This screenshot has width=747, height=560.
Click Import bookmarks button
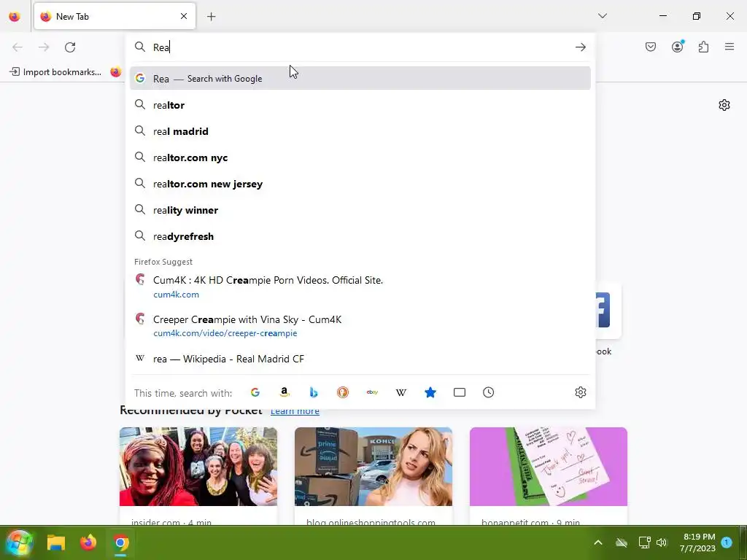click(x=55, y=72)
